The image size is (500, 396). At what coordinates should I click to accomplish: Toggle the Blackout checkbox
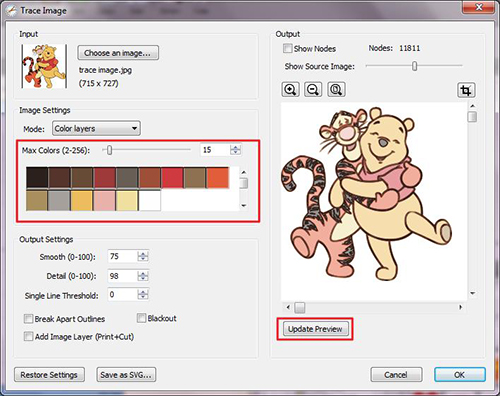click(x=141, y=318)
